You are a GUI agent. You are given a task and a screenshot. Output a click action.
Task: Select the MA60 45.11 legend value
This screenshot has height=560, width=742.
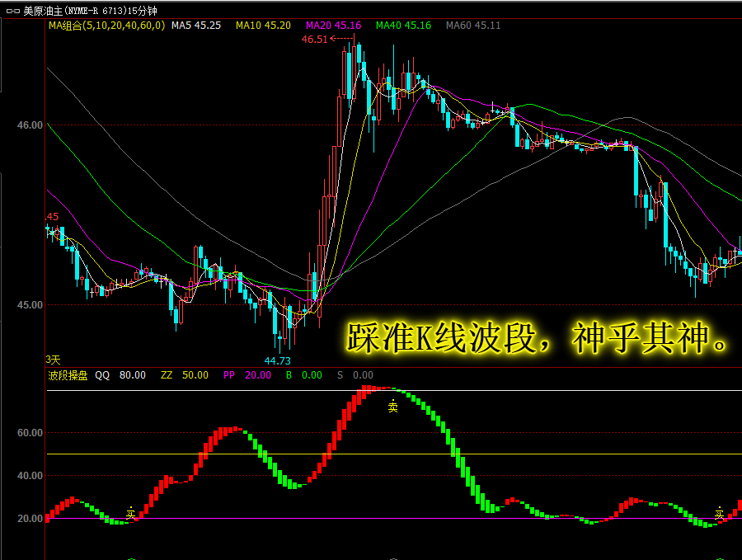point(473,26)
